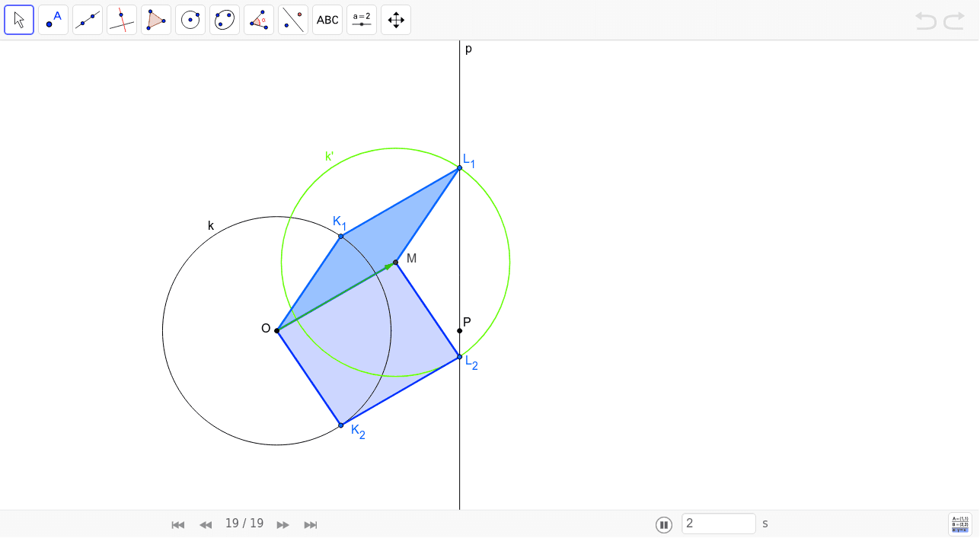The image size is (980, 538).
Task: Select the Move Graphics View tool
Action: tap(396, 20)
